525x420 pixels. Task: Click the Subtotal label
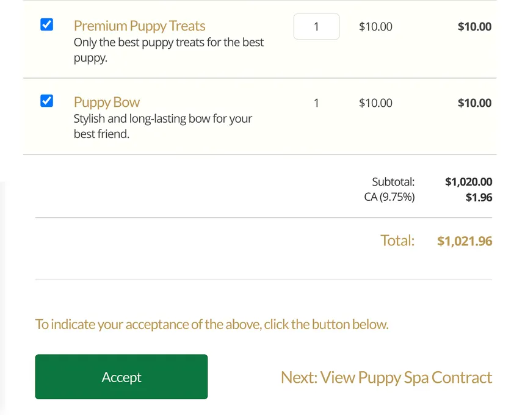click(393, 182)
